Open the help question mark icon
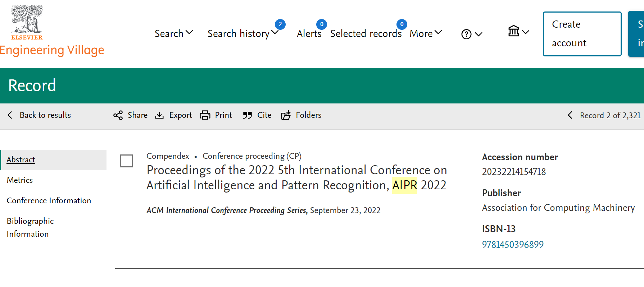Image resolution: width=644 pixels, height=287 pixels. click(466, 34)
